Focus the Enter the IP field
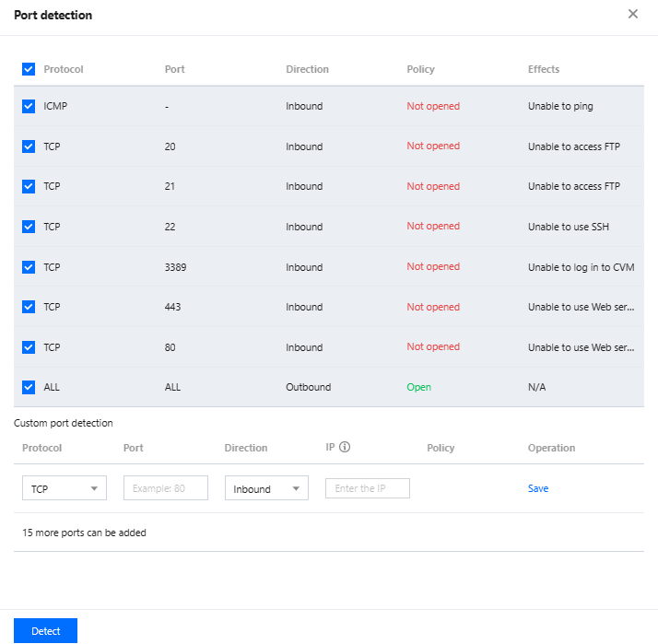The width and height of the screenshot is (658, 644). click(368, 488)
